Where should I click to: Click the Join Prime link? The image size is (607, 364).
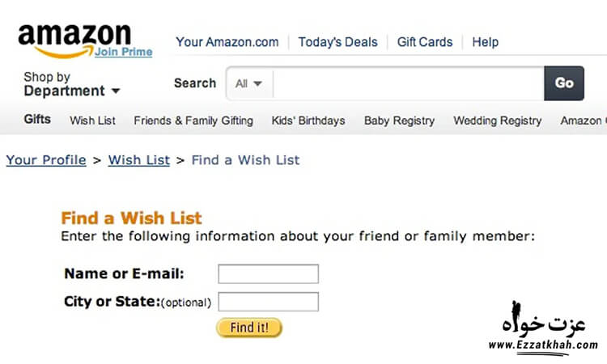click(123, 52)
